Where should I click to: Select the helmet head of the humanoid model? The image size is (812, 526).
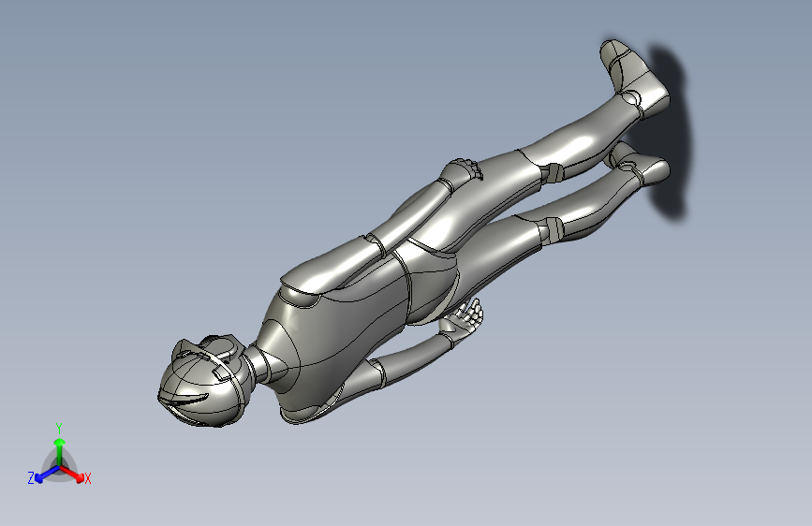click(204, 381)
